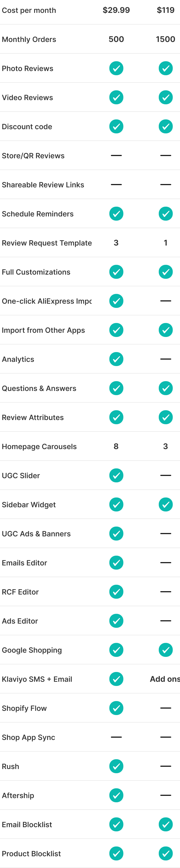Click the $29.99 price header

(x=116, y=10)
